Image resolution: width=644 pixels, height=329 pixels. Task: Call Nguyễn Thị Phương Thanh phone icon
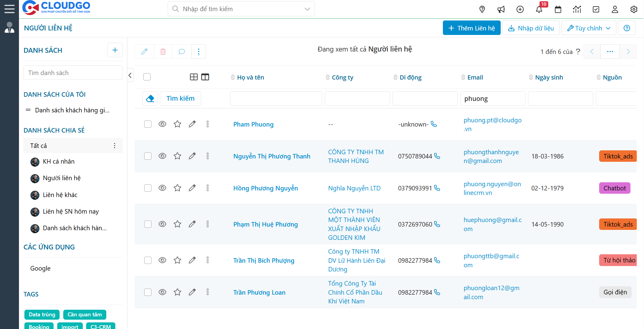437,156
